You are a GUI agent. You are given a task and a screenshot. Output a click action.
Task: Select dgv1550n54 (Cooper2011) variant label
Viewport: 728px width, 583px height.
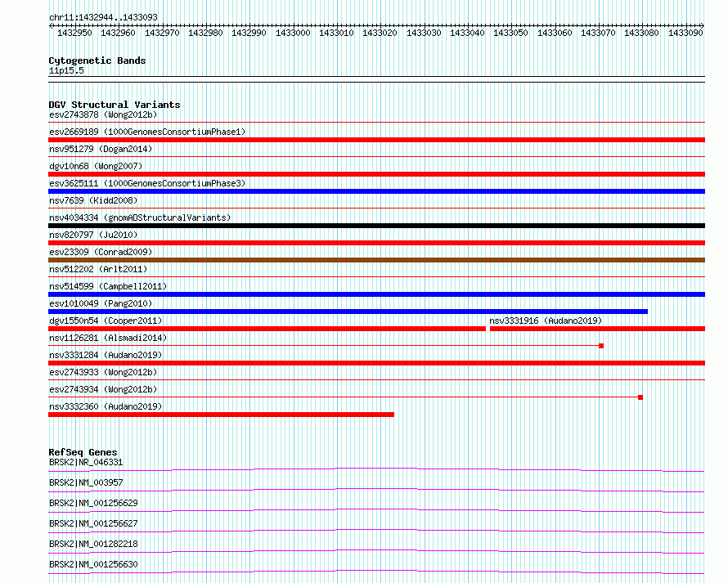[106, 321]
